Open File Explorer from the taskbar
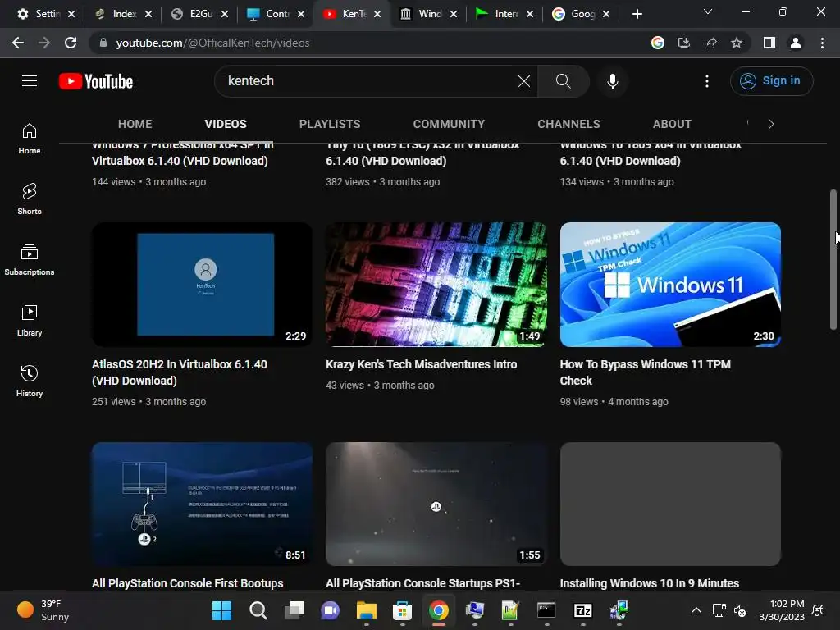Image resolution: width=840 pixels, height=630 pixels. (367, 610)
